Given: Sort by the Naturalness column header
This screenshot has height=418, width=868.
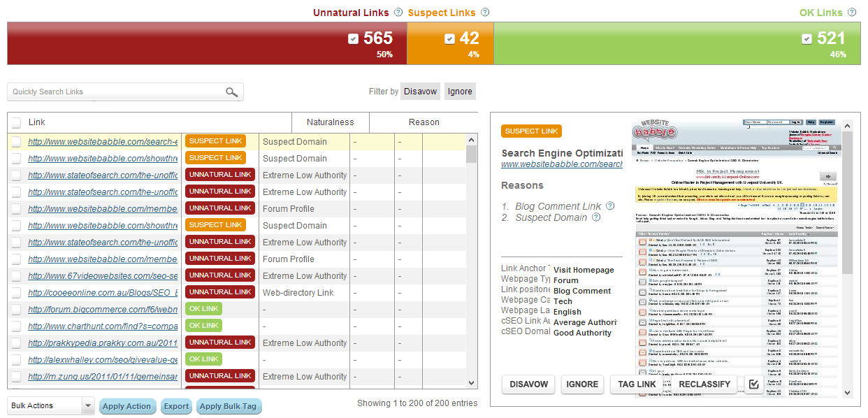Looking at the screenshot, I should tap(330, 122).
